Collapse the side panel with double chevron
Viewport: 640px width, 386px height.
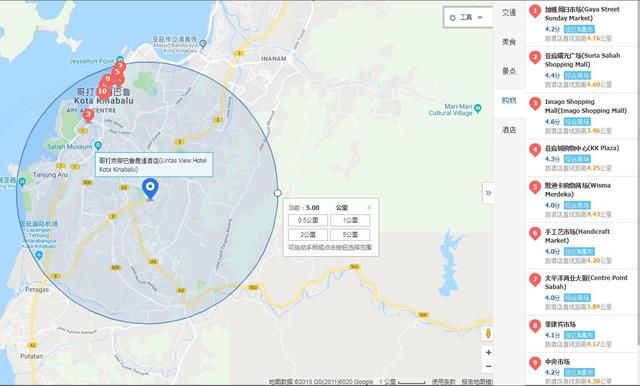click(x=488, y=193)
